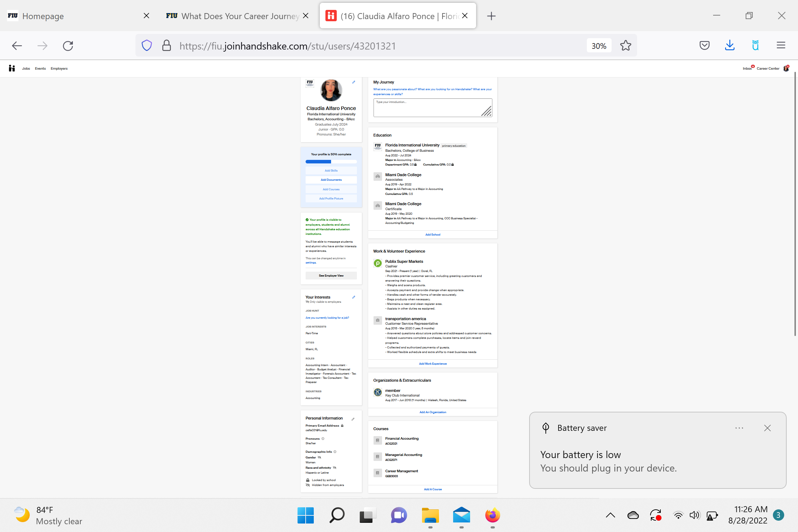Reset the 30% page zoom indicator
Viewport: 798px width, 532px height.
coord(599,46)
